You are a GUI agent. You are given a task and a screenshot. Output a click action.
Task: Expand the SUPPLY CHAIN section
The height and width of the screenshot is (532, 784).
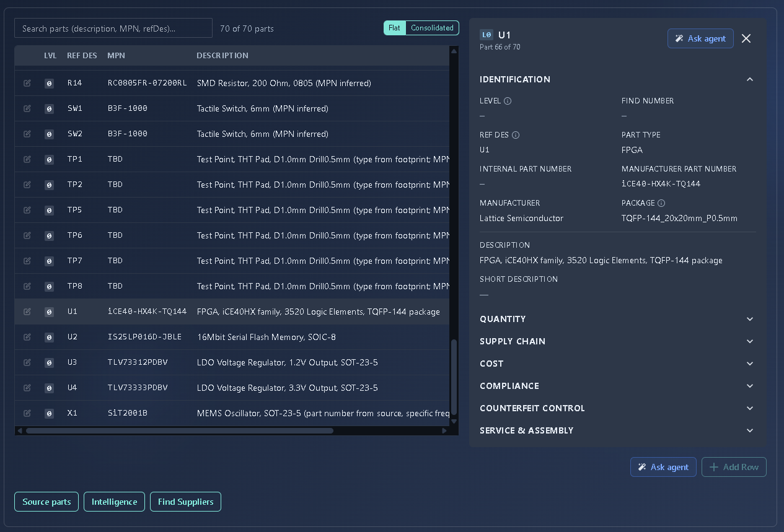[x=617, y=341]
